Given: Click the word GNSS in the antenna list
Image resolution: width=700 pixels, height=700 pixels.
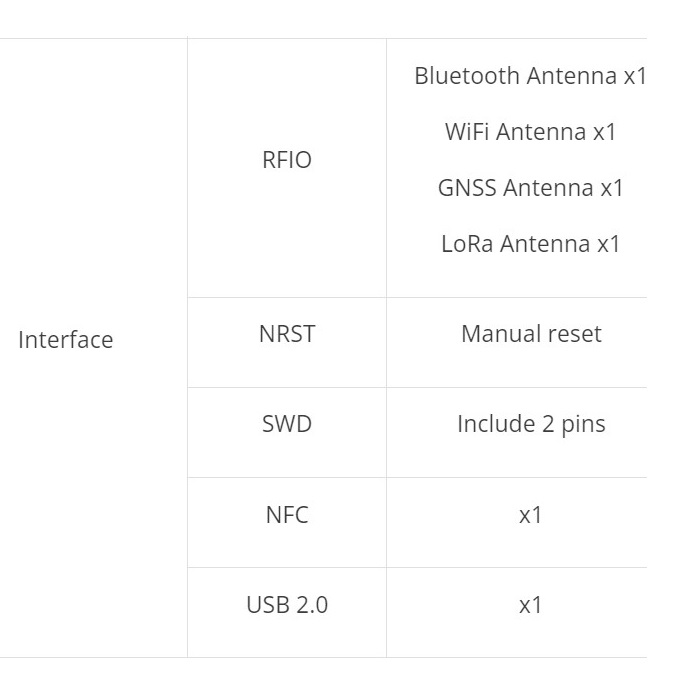Looking at the screenshot, I should click(467, 188).
